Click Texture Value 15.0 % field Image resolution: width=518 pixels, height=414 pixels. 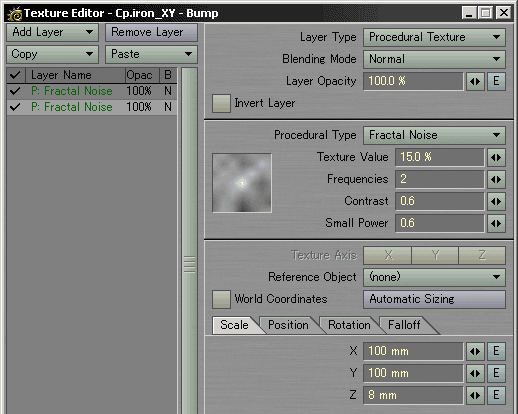(439, 157)
